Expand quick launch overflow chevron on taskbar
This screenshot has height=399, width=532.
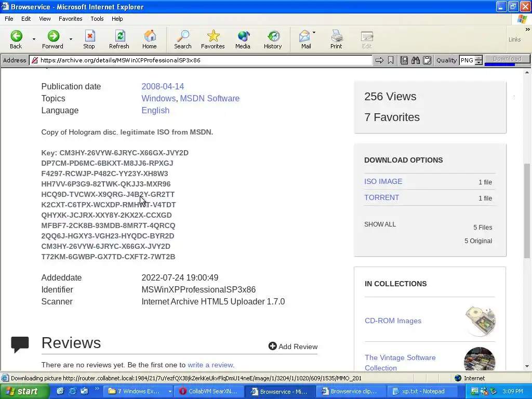click(97, 389)
